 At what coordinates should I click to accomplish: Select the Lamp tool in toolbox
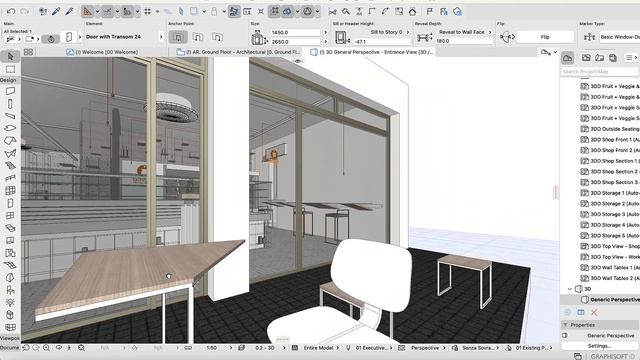[10, 302]
